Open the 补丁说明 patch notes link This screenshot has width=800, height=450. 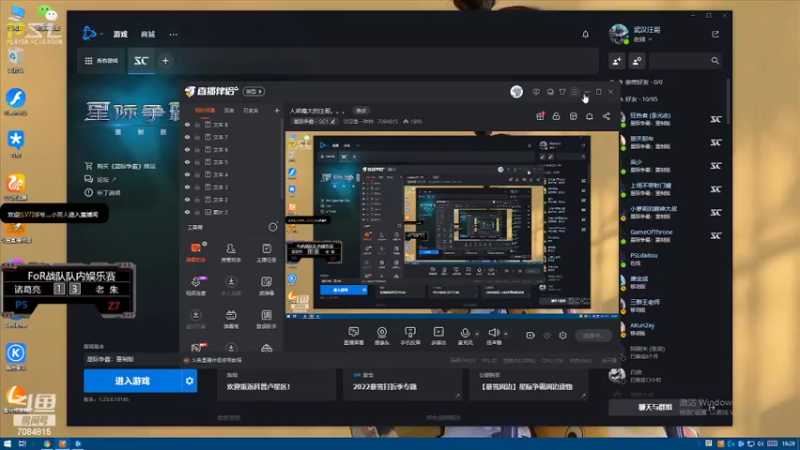click(103, 193)
